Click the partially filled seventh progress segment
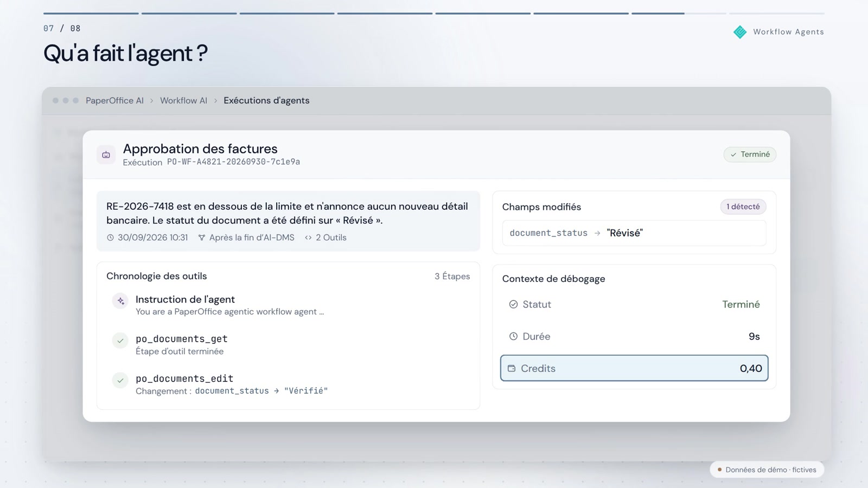The width and height of the screenshot is (868, 488). (679, 13)
